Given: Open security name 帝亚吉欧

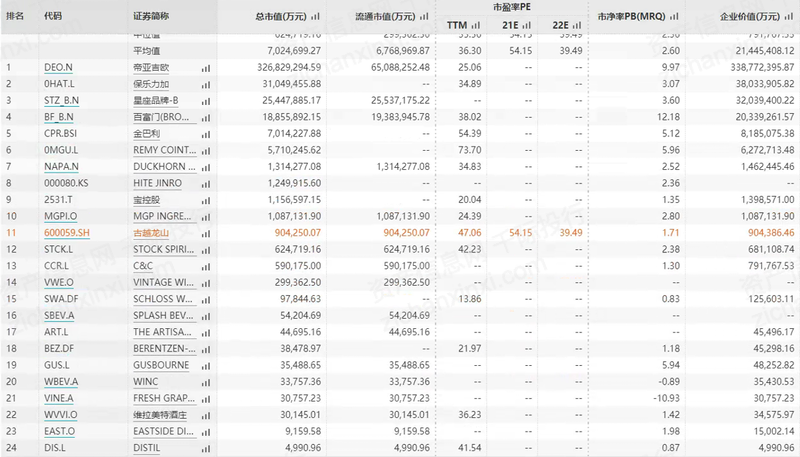Looking at the screenshot, I should pos(151,67).
